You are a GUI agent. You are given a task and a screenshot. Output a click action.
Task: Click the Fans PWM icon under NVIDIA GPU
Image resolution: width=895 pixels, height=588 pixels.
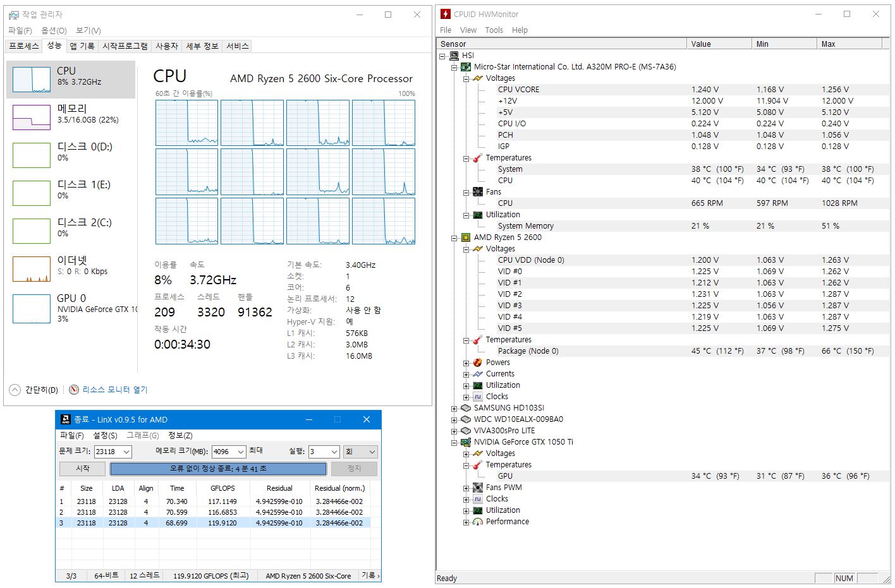click(478, 488)
